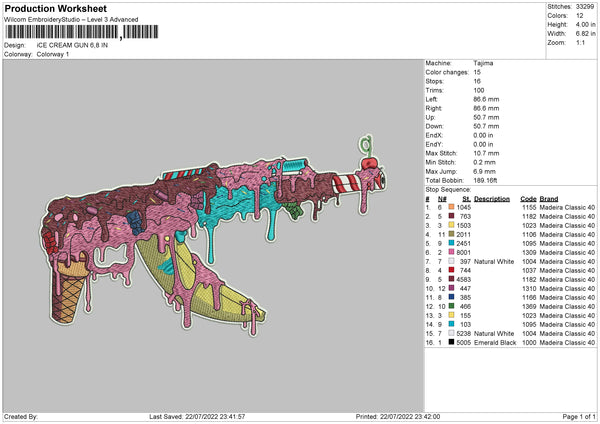This screenshot has width=600, height=424.
Task: Click the '#' column header
Action: click(x=427, y=199)
